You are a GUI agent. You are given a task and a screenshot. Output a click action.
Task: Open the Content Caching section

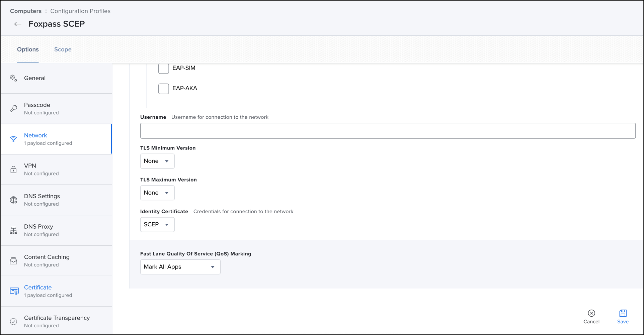pyautogui.click(x=56, y=261)
